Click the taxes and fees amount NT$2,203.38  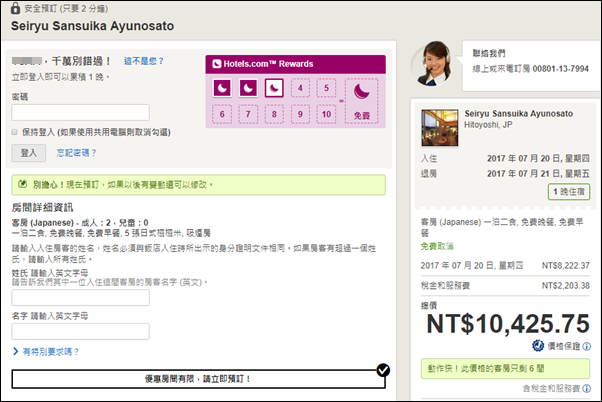pyautogui.click(x=566, y=285)
